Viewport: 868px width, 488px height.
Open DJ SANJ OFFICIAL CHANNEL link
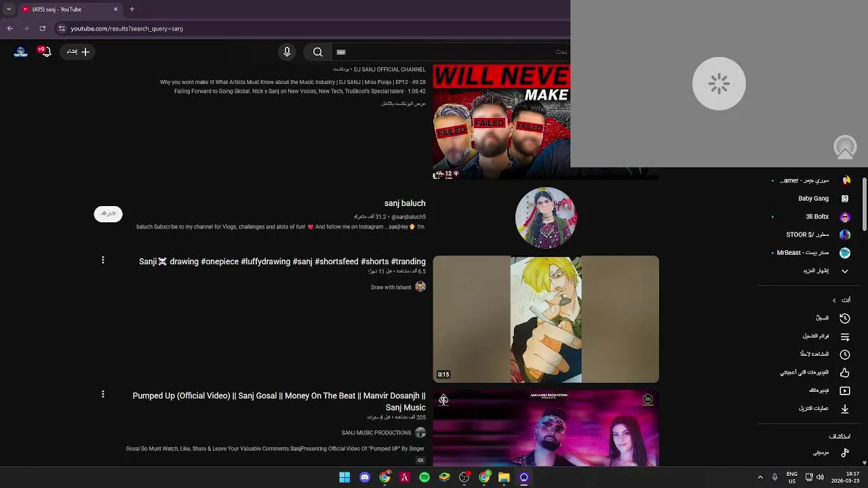click(x=389, y=69)
